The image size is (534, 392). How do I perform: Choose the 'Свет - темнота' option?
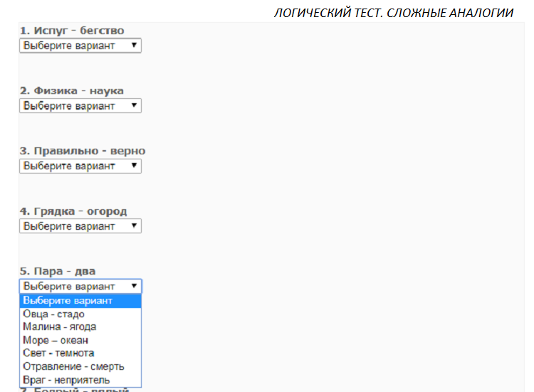pos(58,353)
